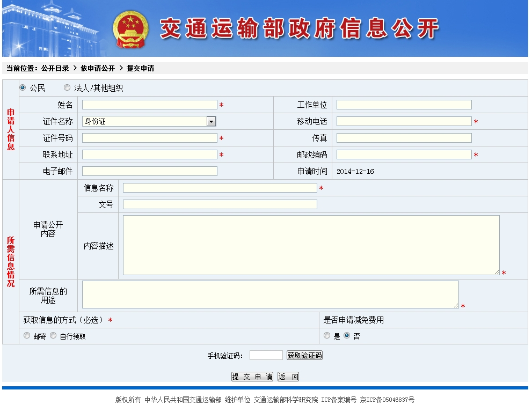Choose 自行领取 as the delivery method
This screenshot has height=412, width=532.
point(53,336)
